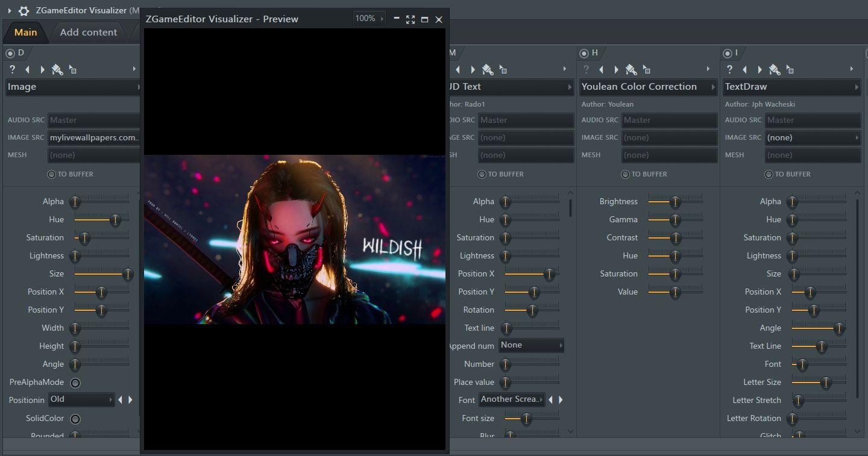The height and width of the screenshot is (456, 868).
Task: Open the Font Another Screa dropdown
Action: [512, 399]
